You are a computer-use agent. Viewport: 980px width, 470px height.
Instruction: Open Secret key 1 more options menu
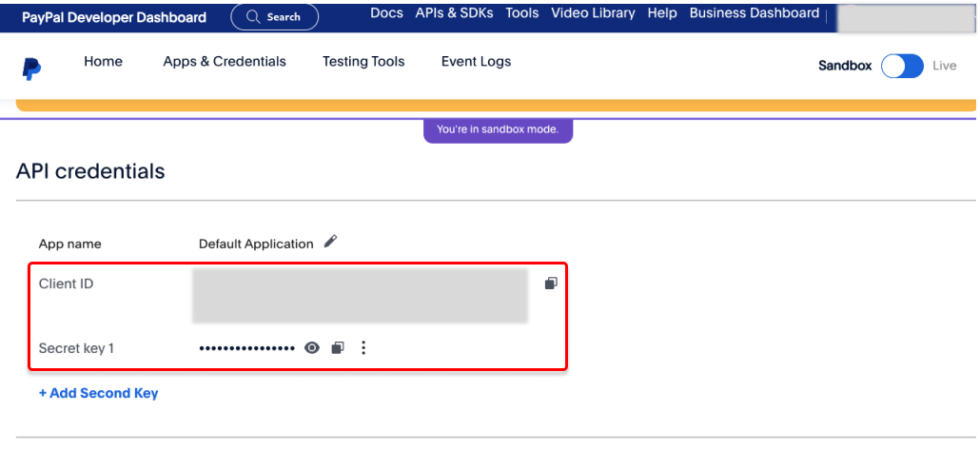(x=363, y=348)
